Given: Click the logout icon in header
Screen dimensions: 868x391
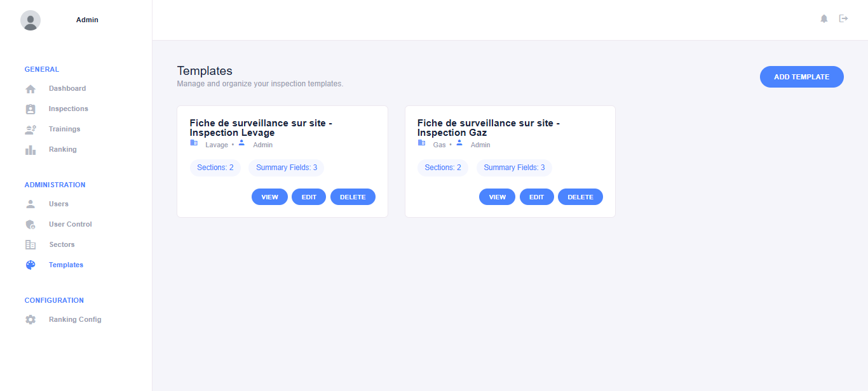Looking at the screenshot, I should coord(844,19).
